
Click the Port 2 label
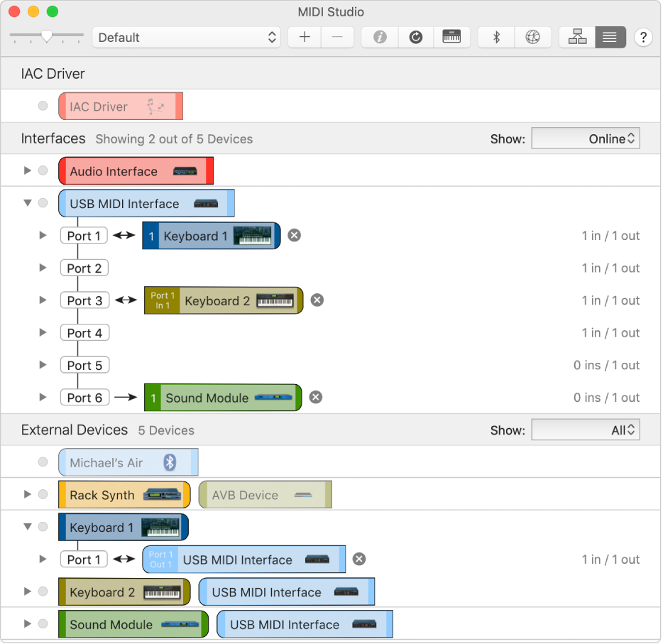point(84,268)
